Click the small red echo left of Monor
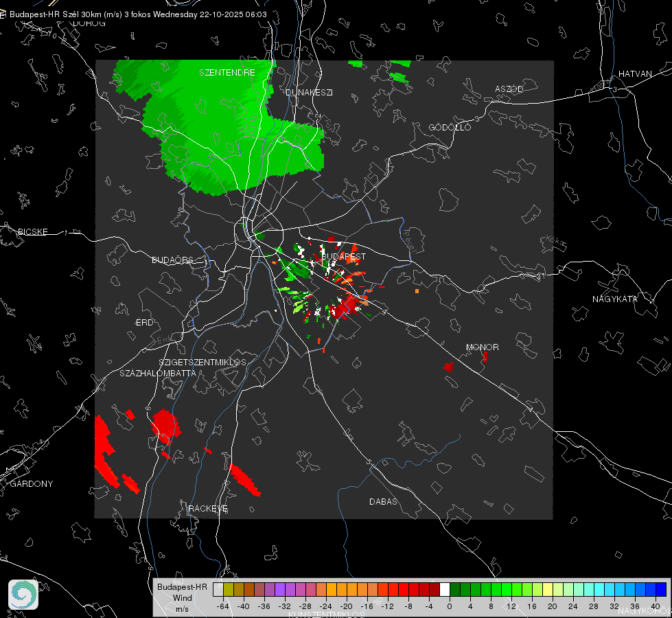This screenshot has height=618, width=672. (449, 367)
